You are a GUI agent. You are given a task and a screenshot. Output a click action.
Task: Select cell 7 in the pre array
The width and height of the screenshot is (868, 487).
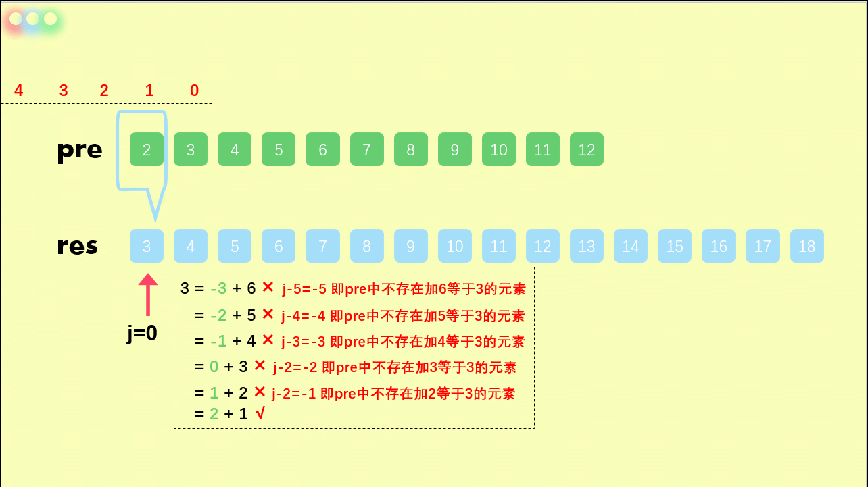click(x=366, y=149)
